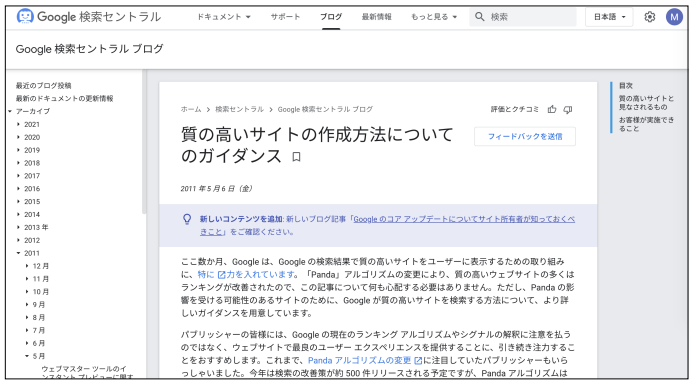Expand the 2020 archive year

pos(18,137)
